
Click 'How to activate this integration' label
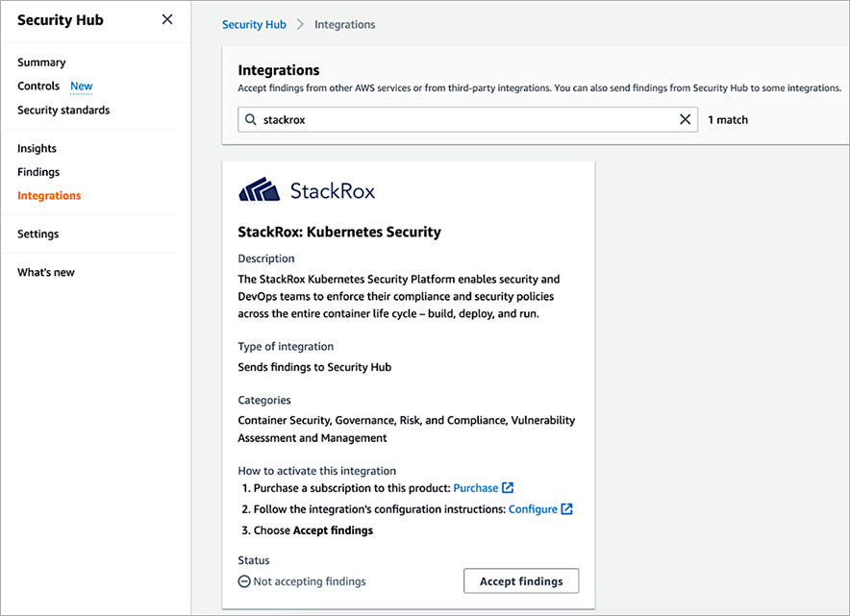[x=317, y=471]
